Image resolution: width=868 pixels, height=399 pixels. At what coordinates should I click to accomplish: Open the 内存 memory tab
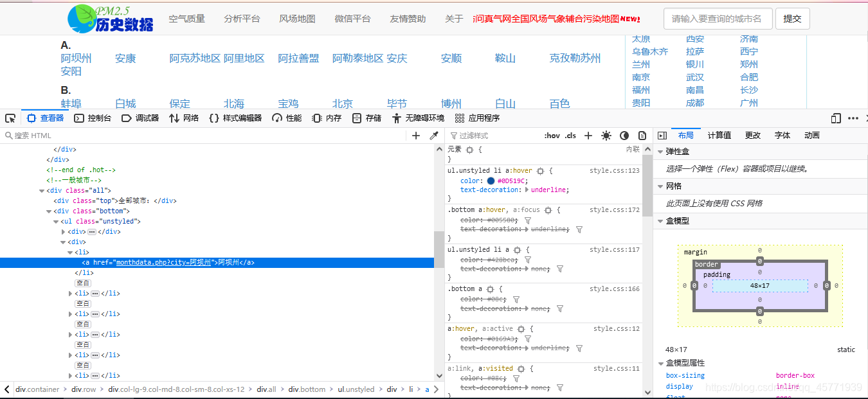pyautogui.click(x=327, y=118)
